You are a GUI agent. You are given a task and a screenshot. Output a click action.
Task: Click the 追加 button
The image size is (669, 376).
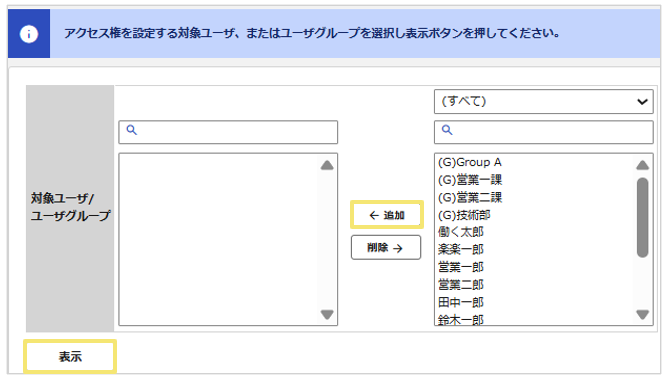click(x=387, y=215)
